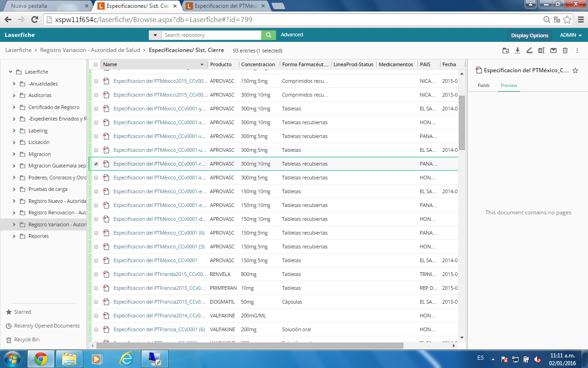Click the translate page icon
Image resolution: width=588 pixels, height=368 pixels.
tap(557, 20)
